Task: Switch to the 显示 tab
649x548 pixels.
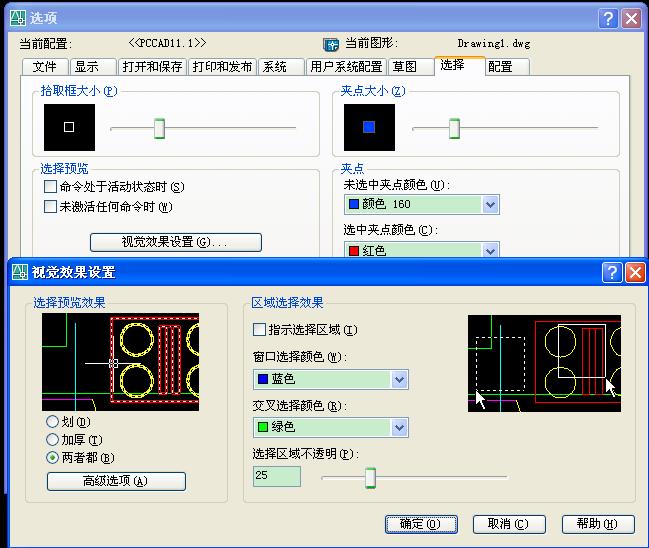Action: [94, 67]
